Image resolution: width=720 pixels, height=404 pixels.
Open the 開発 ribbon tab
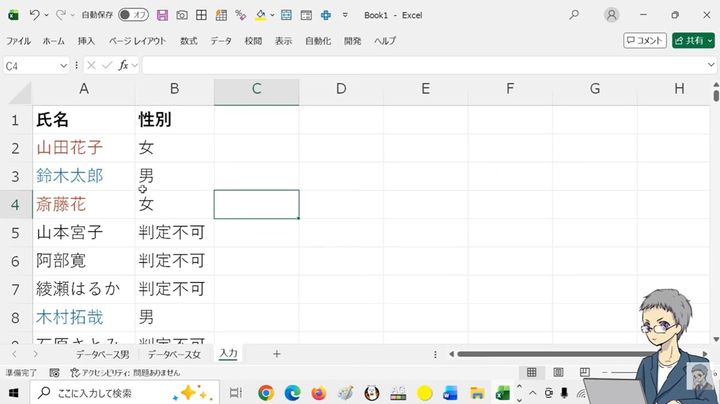352,41
